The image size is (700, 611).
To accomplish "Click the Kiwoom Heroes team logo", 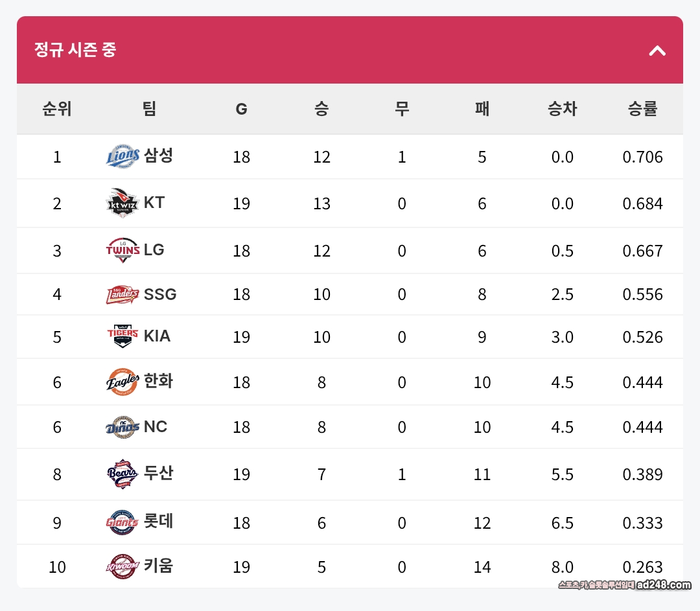I will 122,567.
